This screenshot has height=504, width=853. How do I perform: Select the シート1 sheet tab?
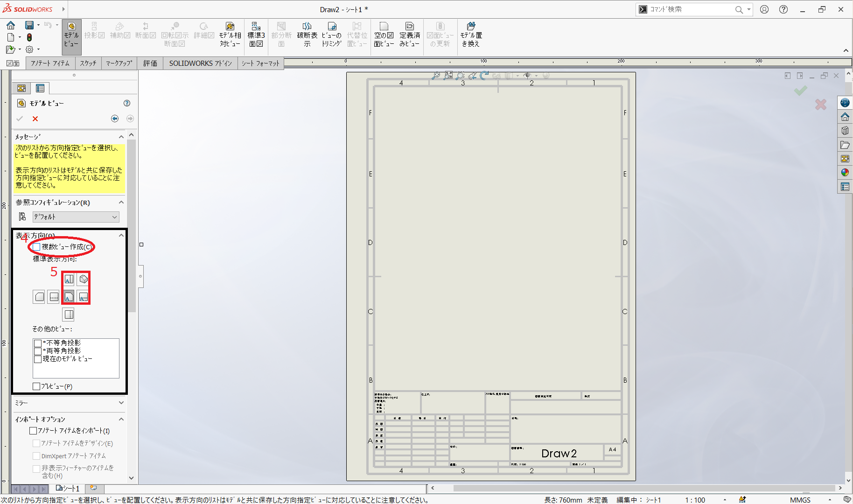click(68, 488)
